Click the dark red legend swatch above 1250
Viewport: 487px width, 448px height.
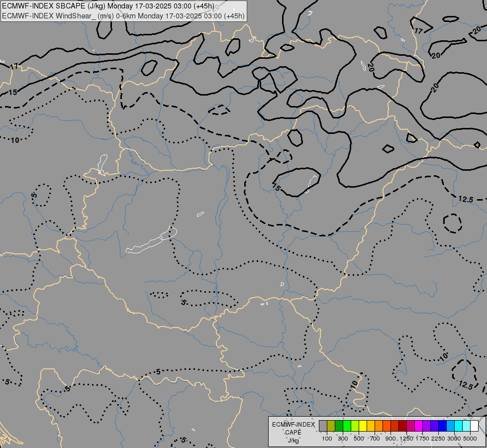point(402,426)
